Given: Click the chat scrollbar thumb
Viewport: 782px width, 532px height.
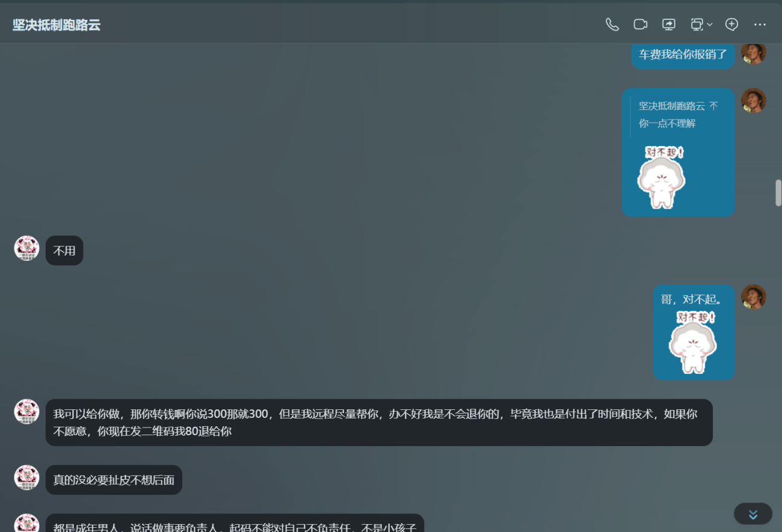Looking at the screenshot, I should point(778,193).
